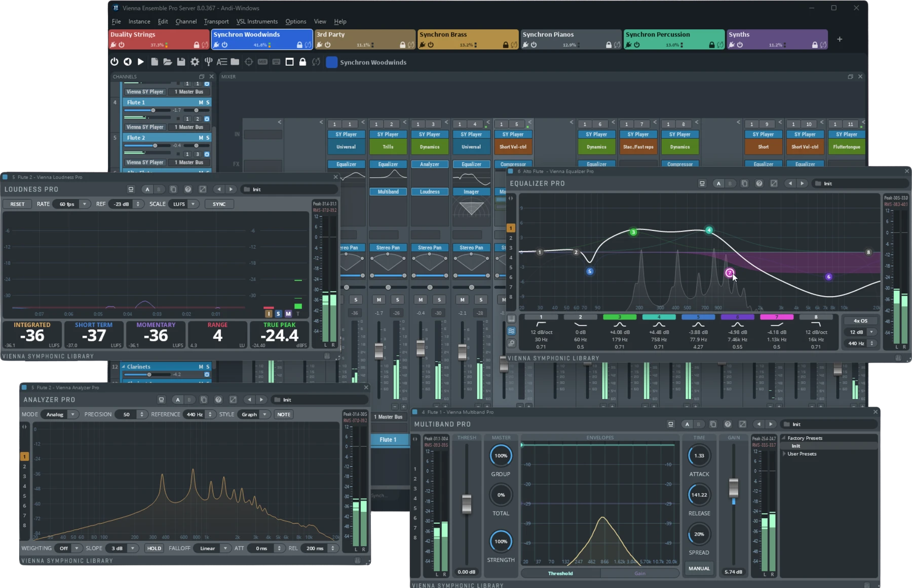The width and height of the screenshot is (912, 588).
Task: Click monitor icon in Multiband Pro header
Action: [671, 424]
